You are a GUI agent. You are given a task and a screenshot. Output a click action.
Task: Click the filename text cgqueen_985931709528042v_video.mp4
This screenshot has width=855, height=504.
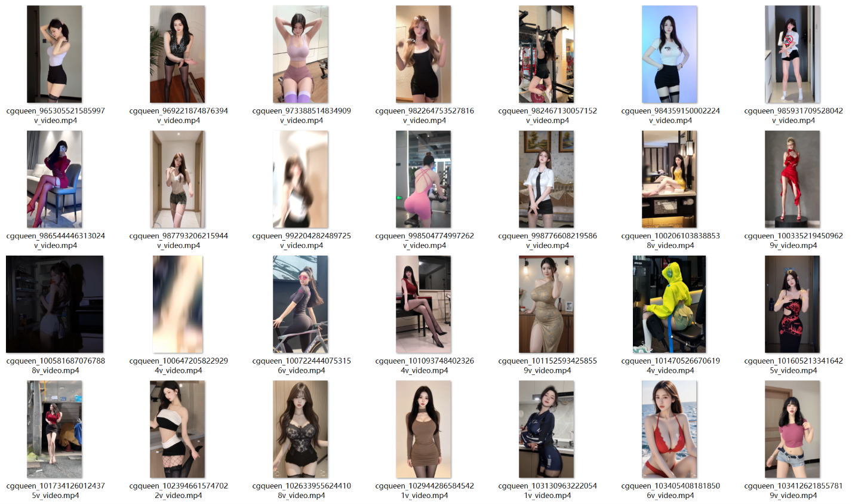pos(794,115)
